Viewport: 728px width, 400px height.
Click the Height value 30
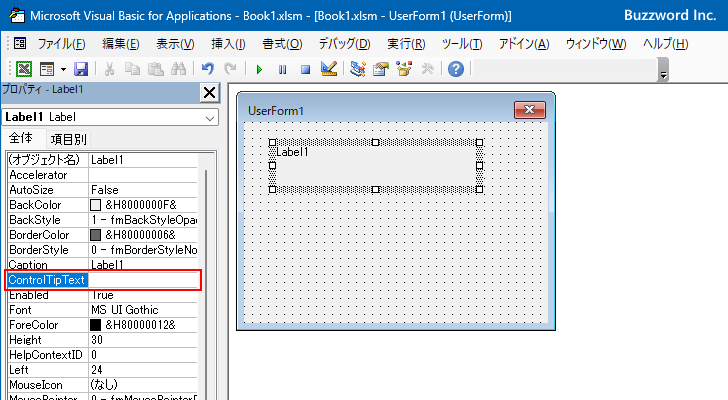143,340
